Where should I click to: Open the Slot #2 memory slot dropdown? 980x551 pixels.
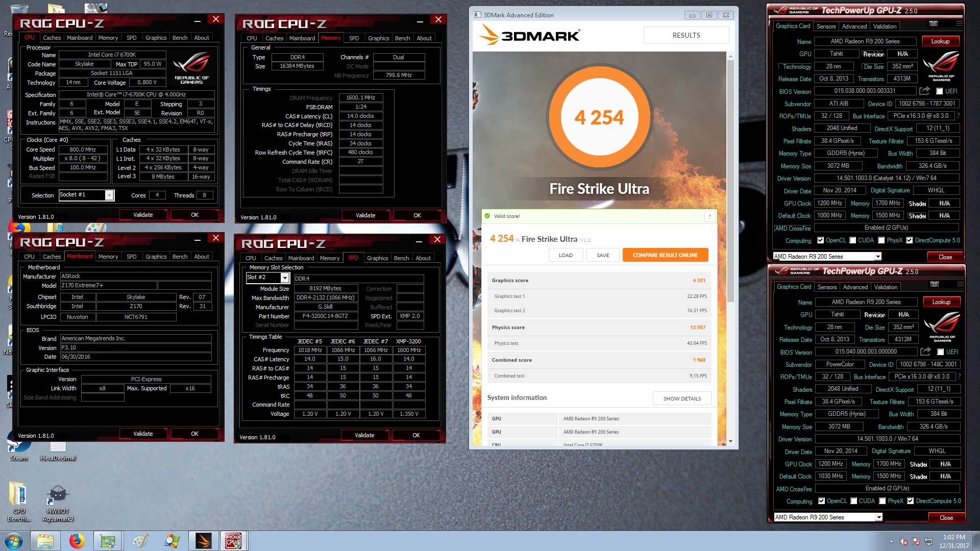tap(285, 278)
